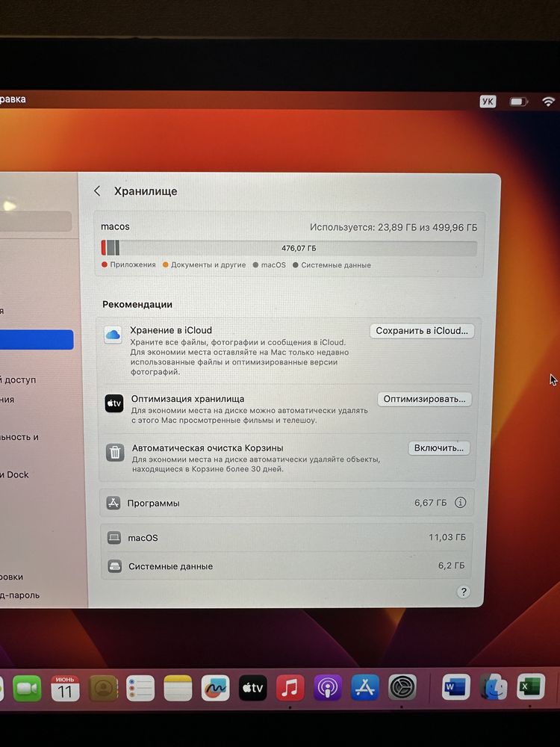The height and width of the screenshot is (747, 560).
Task: Click the search field at the sidebar top
Action: coord(36,222)
